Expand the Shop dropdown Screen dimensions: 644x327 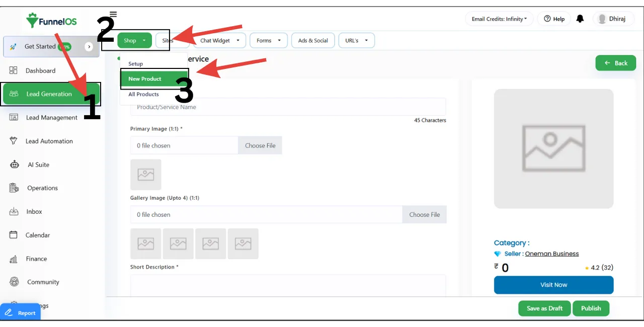coord(134,41)
